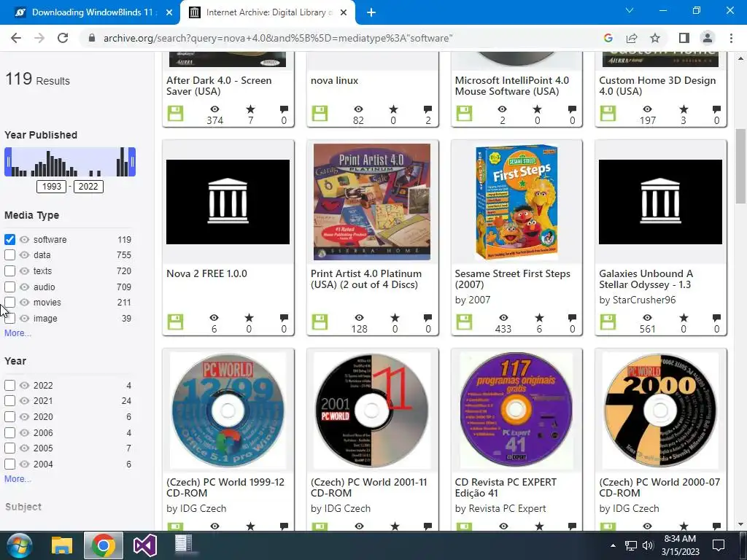Open File Explorer from taskbar

(62, 545)
